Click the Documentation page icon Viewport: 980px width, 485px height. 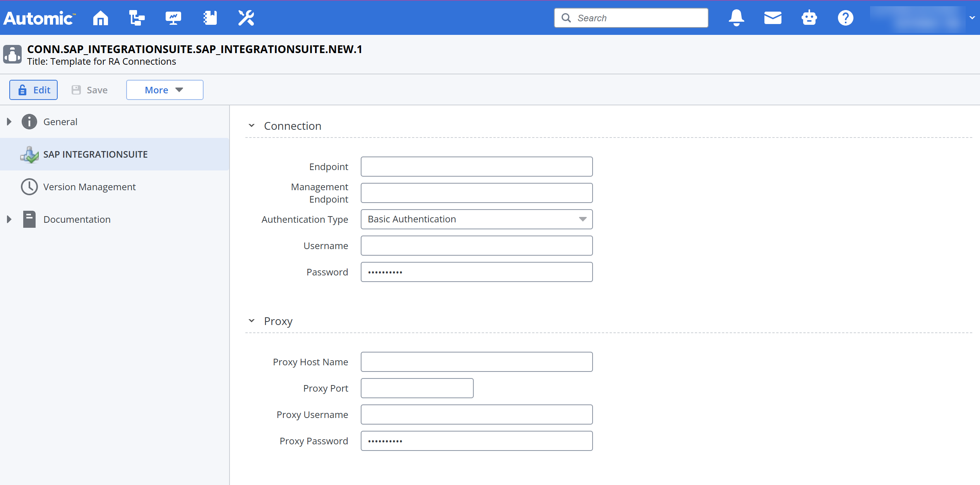tap(29, 219)
